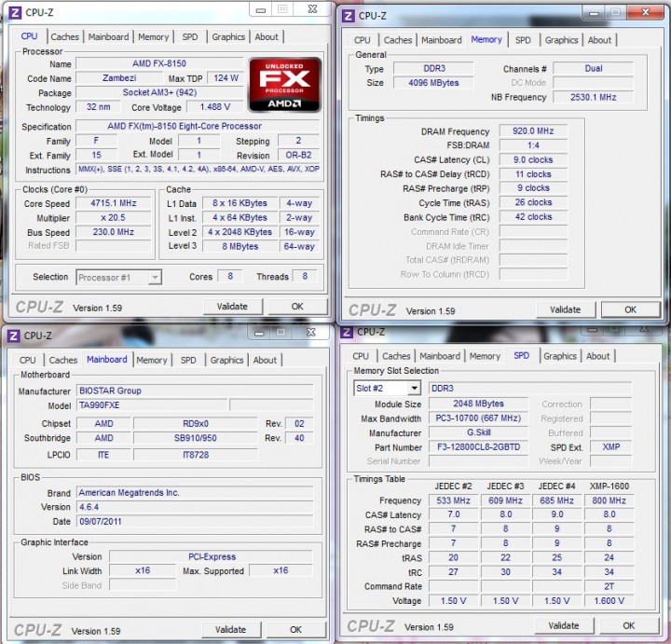Close the Memory window with its red X button
The width and height of the screenshot is (671, 644).
coord(645,12)
